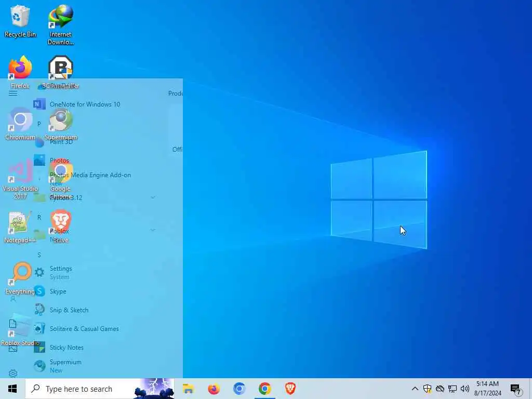Open the Brave desktop shortcut

pyautogui.click(x=61, y=227)
